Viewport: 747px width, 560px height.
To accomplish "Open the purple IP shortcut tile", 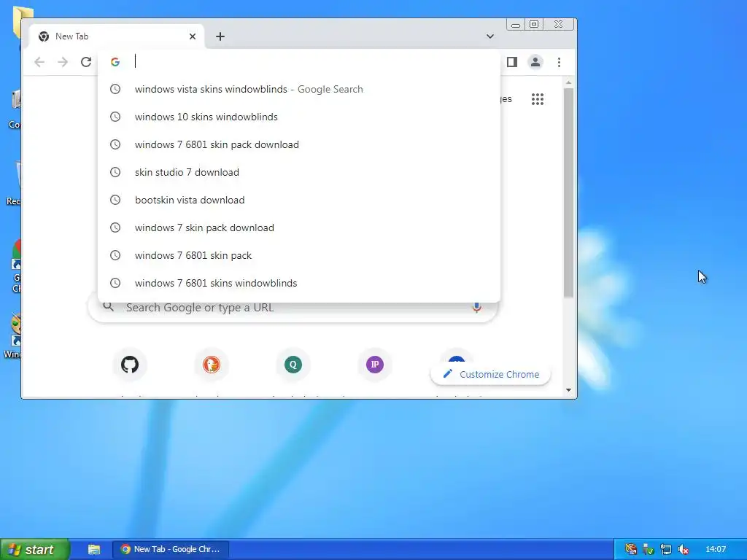I will [x=375, y=365].
